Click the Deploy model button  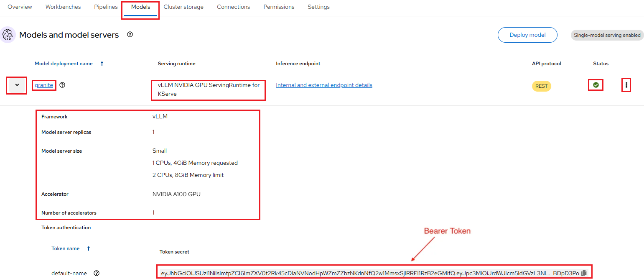(527, 35)
